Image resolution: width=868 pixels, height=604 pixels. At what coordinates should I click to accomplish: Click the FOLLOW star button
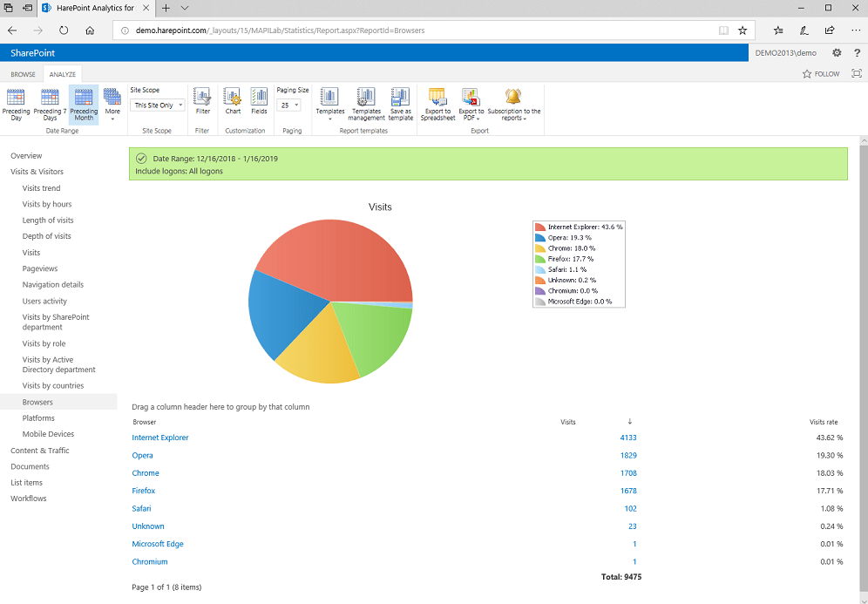click(x=821, y=73)
